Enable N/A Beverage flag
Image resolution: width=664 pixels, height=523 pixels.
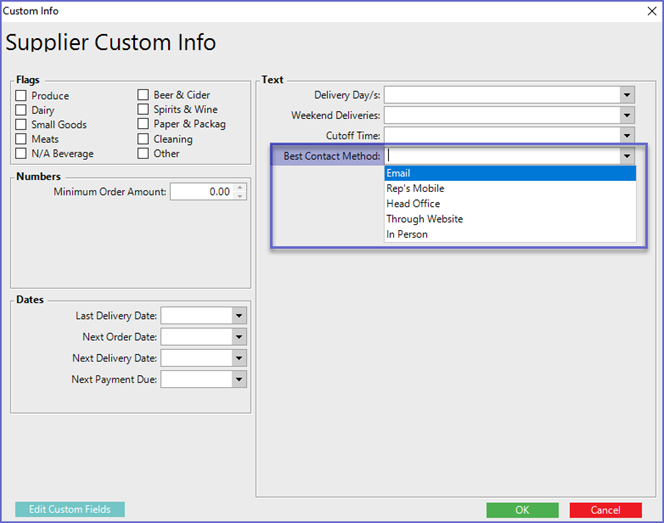pyautogui.click(x=21, y=153)
